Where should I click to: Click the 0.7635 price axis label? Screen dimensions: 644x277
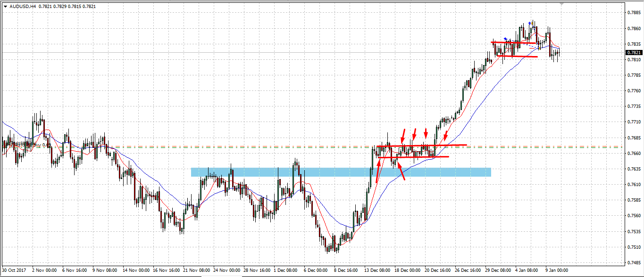(x=635, y=169)
